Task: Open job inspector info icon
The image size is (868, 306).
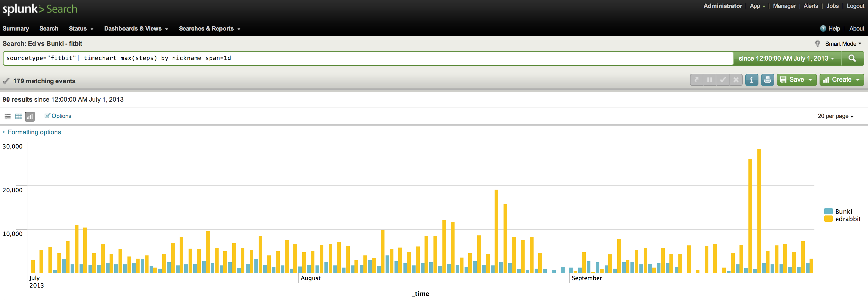Action: [x=751, y=80]
